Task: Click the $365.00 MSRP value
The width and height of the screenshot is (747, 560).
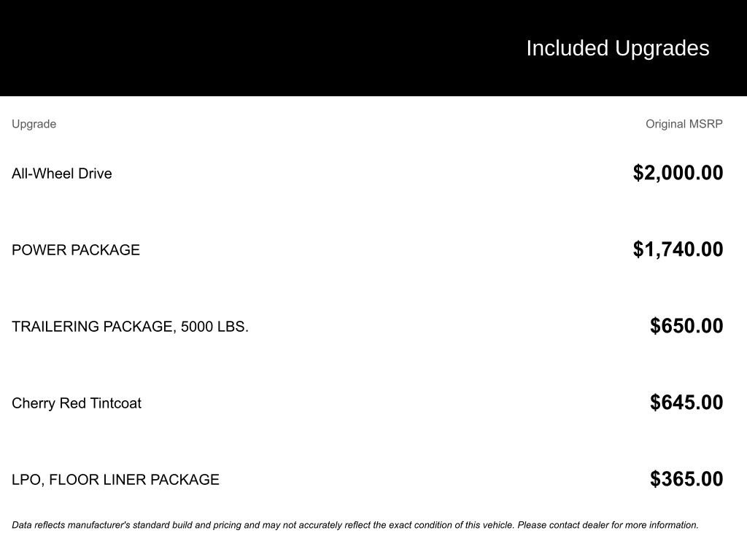Action: [x=686, y=479]
